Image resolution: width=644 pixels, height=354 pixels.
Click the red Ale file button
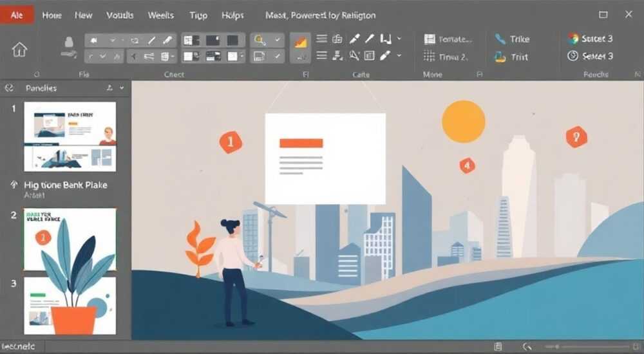click(x=17, y=15)
